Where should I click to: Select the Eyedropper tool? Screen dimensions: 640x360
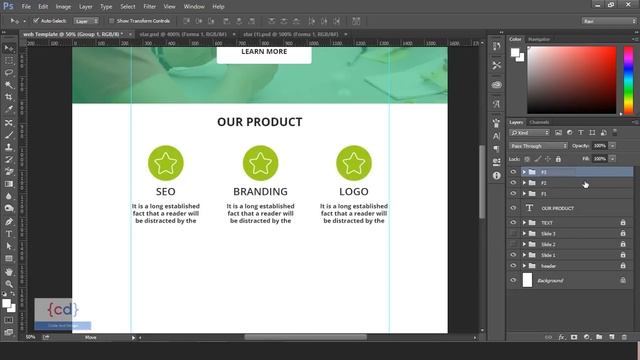[x=9, y=109]
